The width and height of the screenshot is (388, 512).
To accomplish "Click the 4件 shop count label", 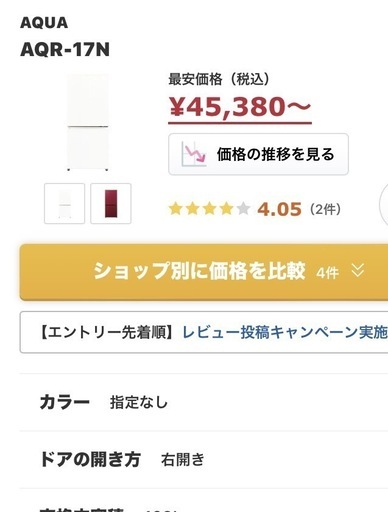I will (327, 273).
